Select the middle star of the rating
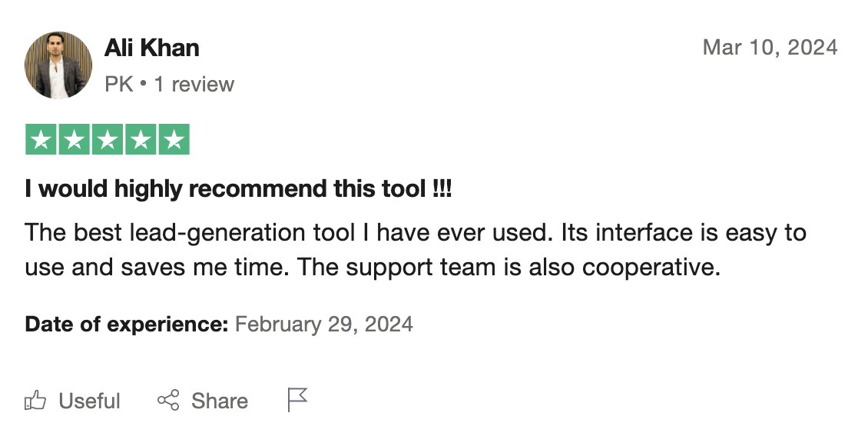 tap(108, 139)
